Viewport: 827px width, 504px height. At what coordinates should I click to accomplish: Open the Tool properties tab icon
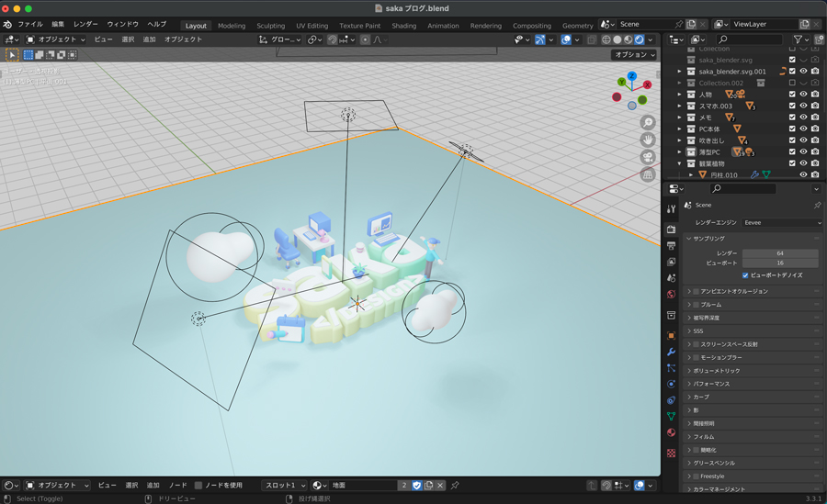click(671, 209)
